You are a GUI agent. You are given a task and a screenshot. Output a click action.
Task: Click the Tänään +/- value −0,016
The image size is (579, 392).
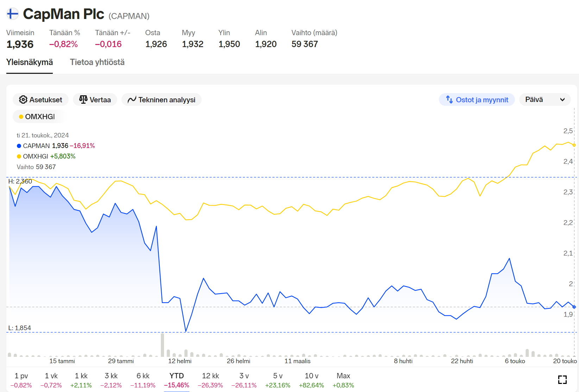coord(108,44)
